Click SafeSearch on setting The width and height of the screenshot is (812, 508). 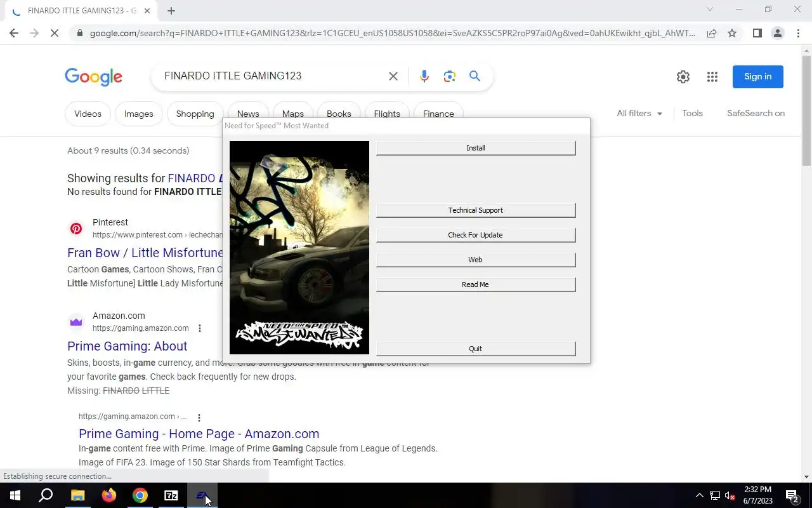pyautogui.click(x=756, y=113)
